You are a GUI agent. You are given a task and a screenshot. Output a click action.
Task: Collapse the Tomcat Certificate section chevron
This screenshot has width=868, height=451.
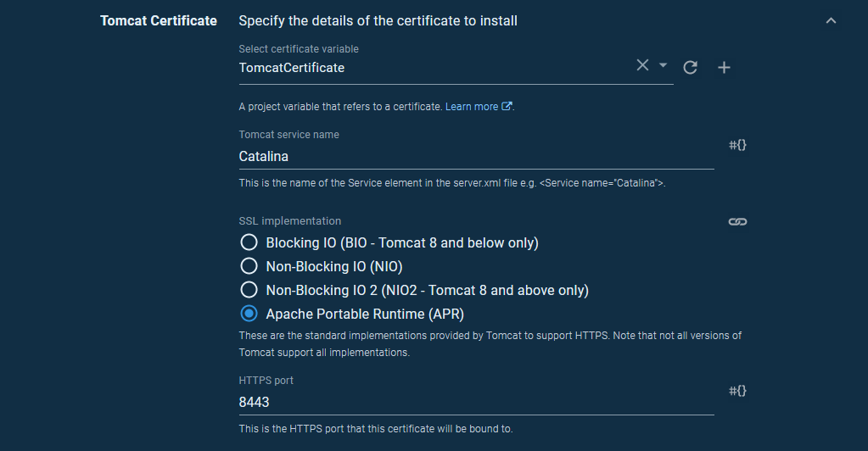coord(831,20)
